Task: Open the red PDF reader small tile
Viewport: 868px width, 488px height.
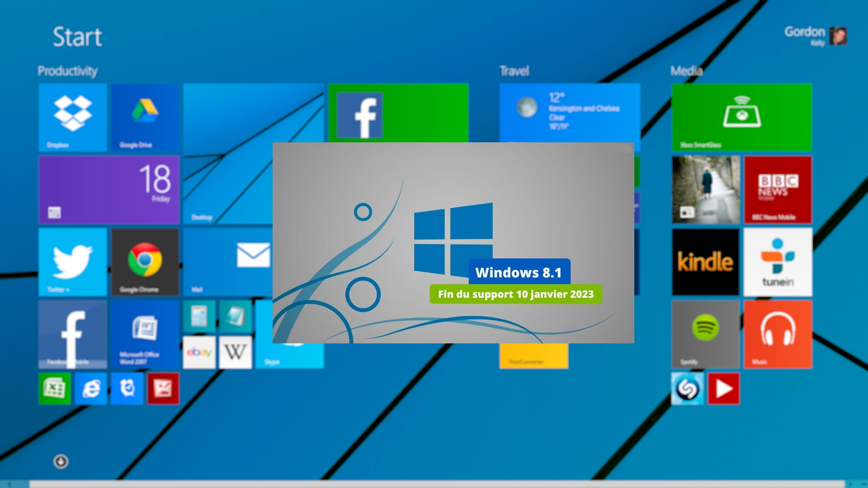Action: click(x=163, y=389)
